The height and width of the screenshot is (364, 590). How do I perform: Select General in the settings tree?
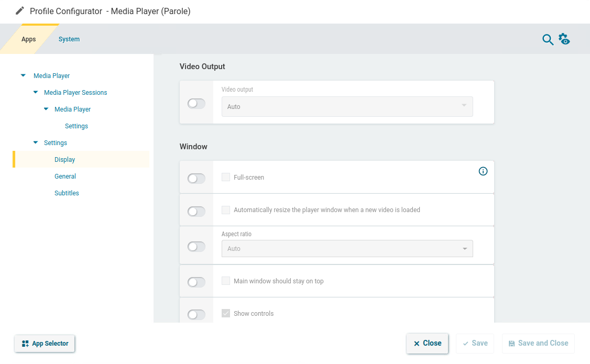coord(65,177)
